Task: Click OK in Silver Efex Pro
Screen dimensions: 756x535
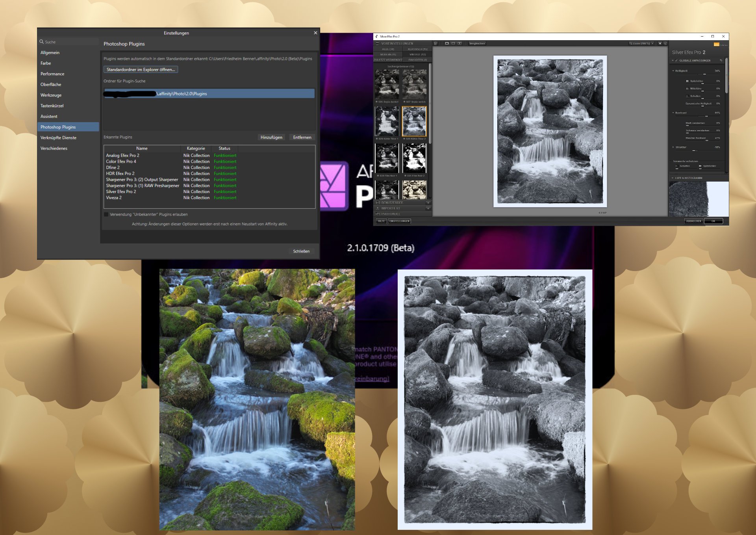Action: click(x=713, y=221)
